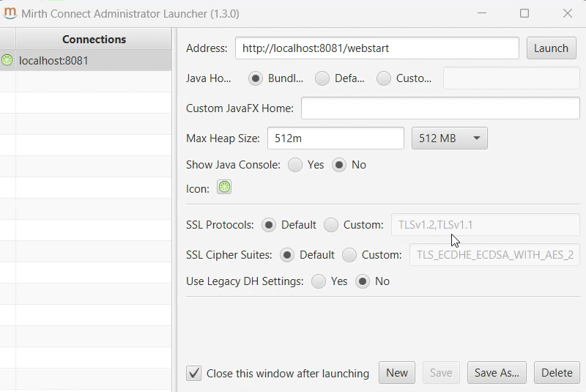
Task: Select the Bundled Java Home option
Action: 256,78
